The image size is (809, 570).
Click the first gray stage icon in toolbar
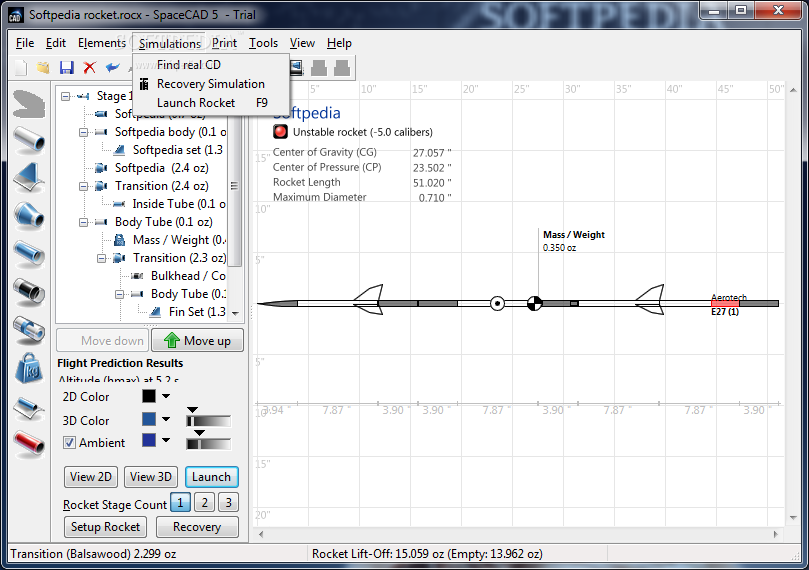[x=319, y=68]
